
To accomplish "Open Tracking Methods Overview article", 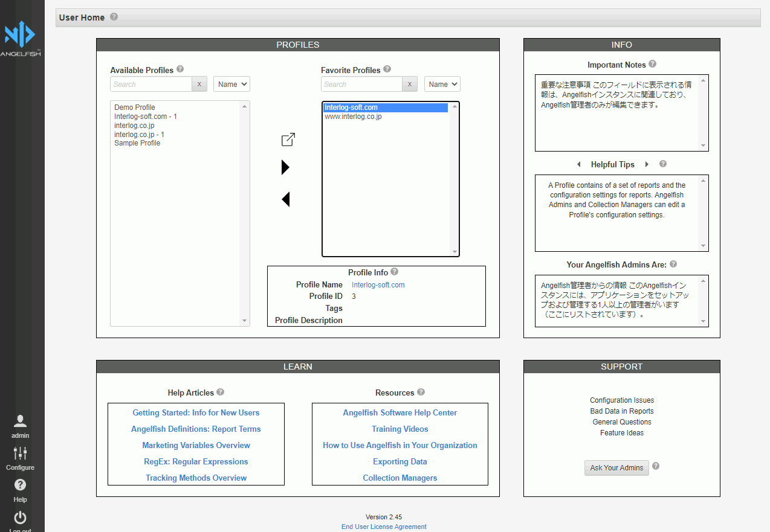I will (196, 478).
